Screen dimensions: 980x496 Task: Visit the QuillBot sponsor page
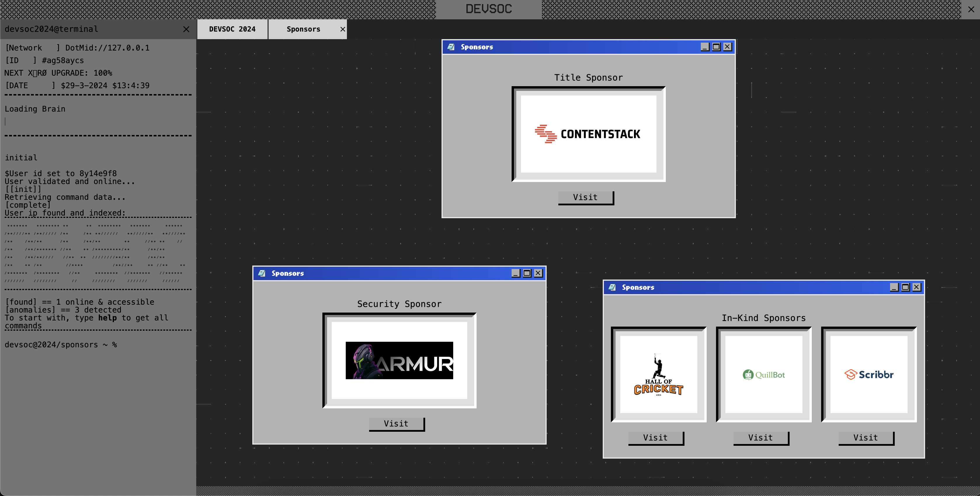(x=761, y=438)
